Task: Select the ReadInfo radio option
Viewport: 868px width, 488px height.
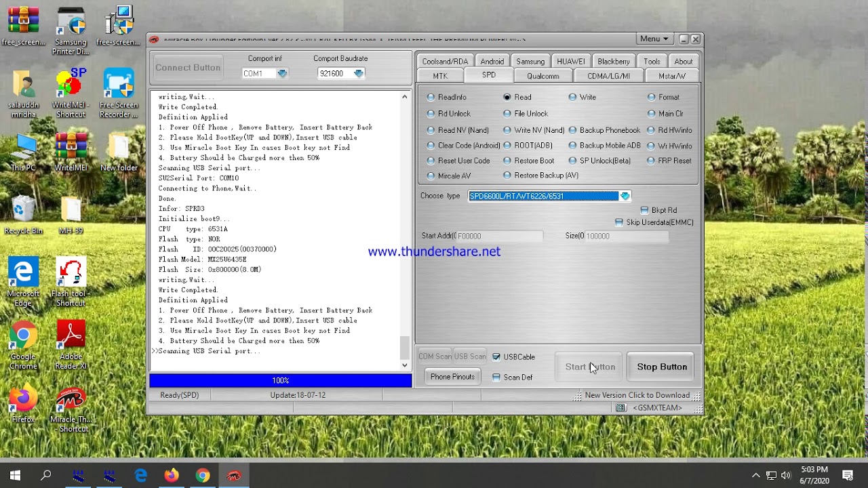Action: click(431, 98)
